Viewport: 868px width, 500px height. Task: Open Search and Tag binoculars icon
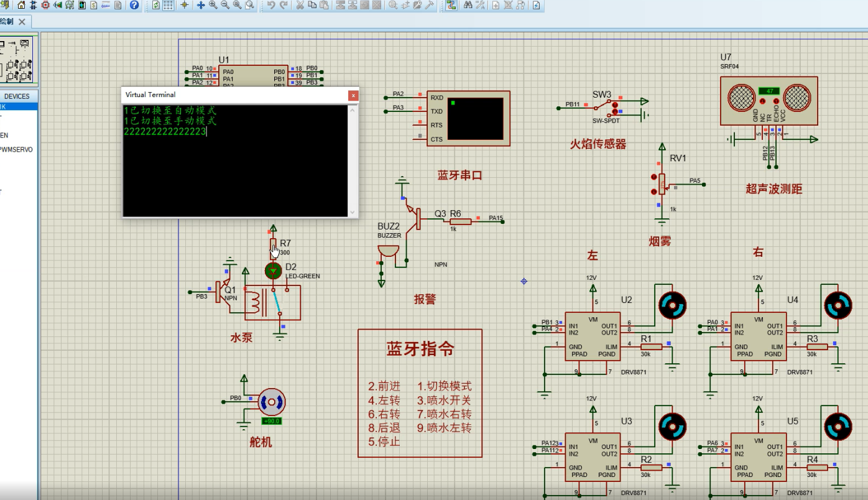click(468, 5)
